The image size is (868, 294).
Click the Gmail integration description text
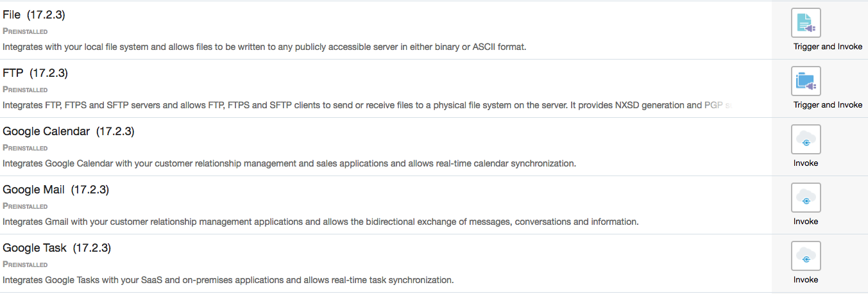pos(321,222)
